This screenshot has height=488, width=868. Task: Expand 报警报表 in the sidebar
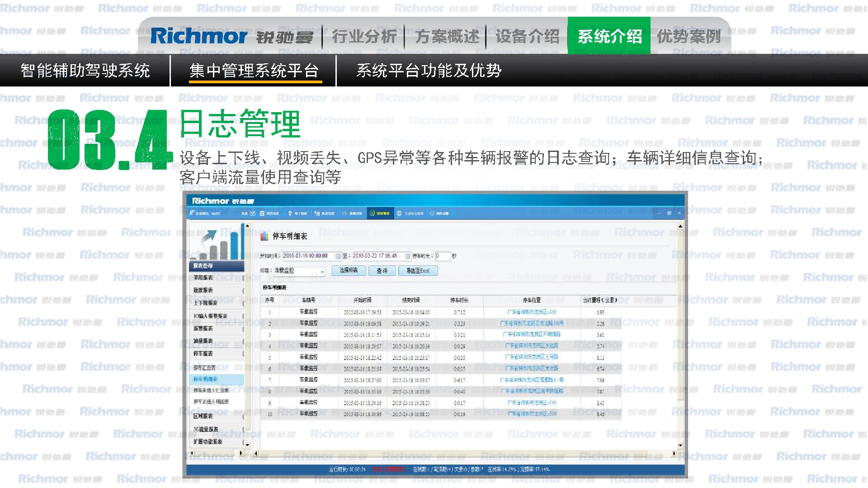pos(216,328)
